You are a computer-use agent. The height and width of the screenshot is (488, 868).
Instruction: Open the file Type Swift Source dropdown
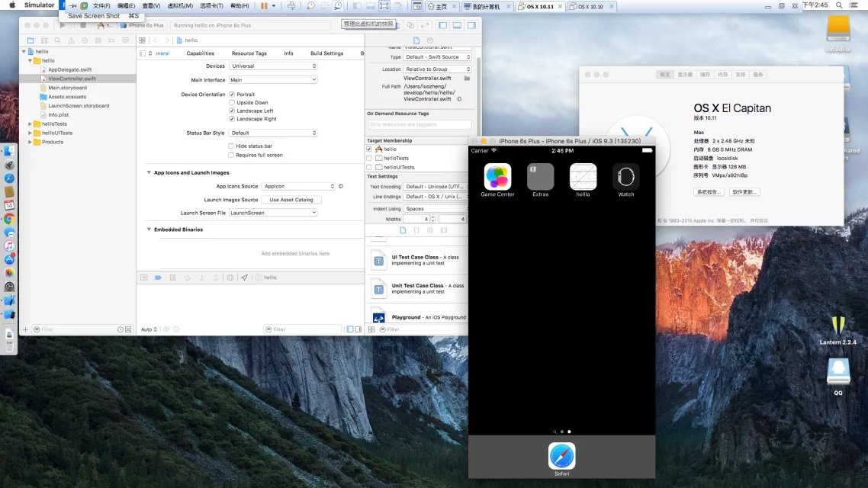(x=437, y=57)
